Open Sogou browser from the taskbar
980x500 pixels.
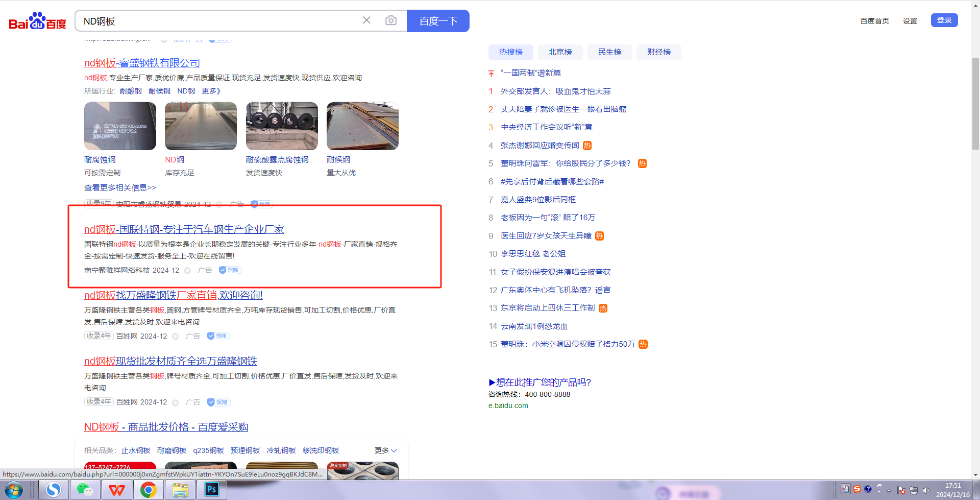coord(53,490)
